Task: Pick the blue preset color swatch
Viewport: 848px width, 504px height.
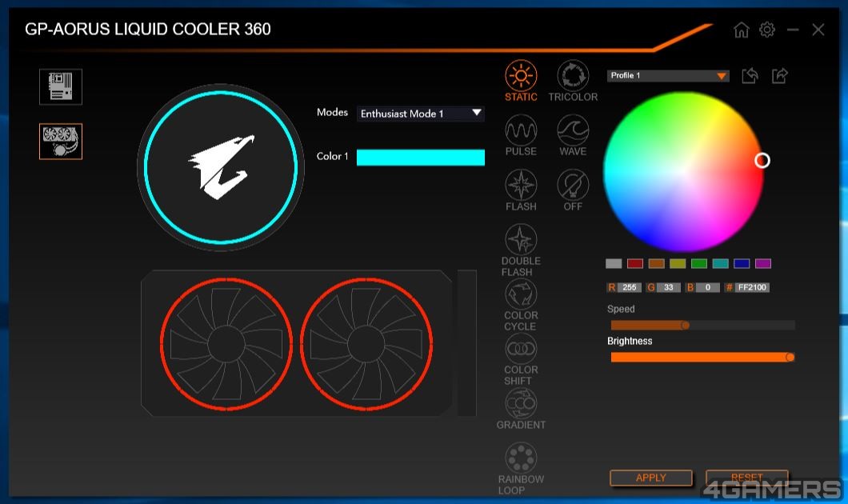Action: pos(742,263)
